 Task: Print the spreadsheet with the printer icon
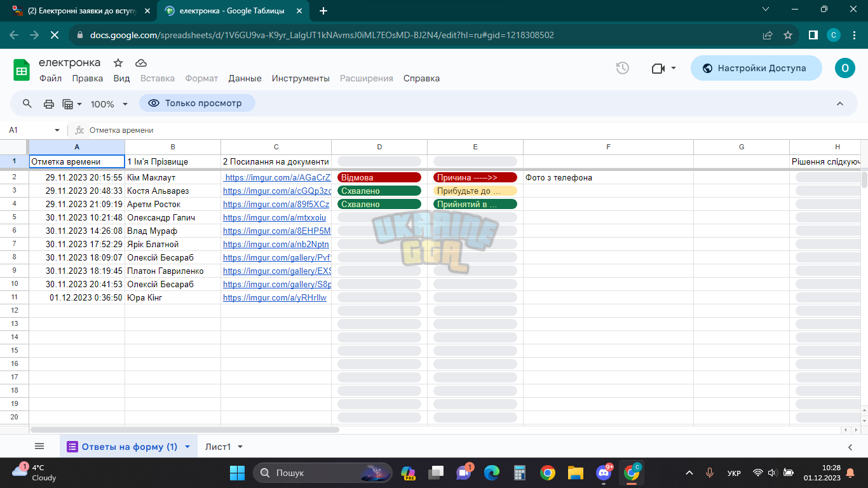coord(49,104)
